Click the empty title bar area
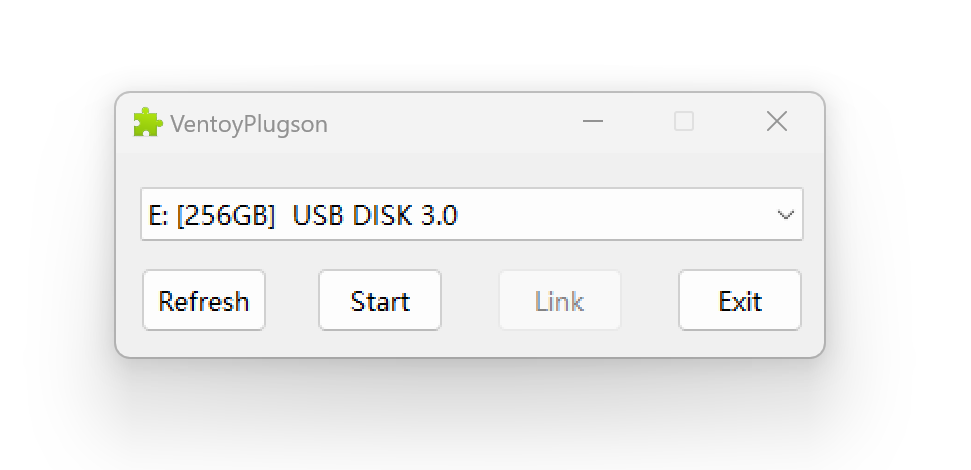The image size is (971, 470). point(450,122)
